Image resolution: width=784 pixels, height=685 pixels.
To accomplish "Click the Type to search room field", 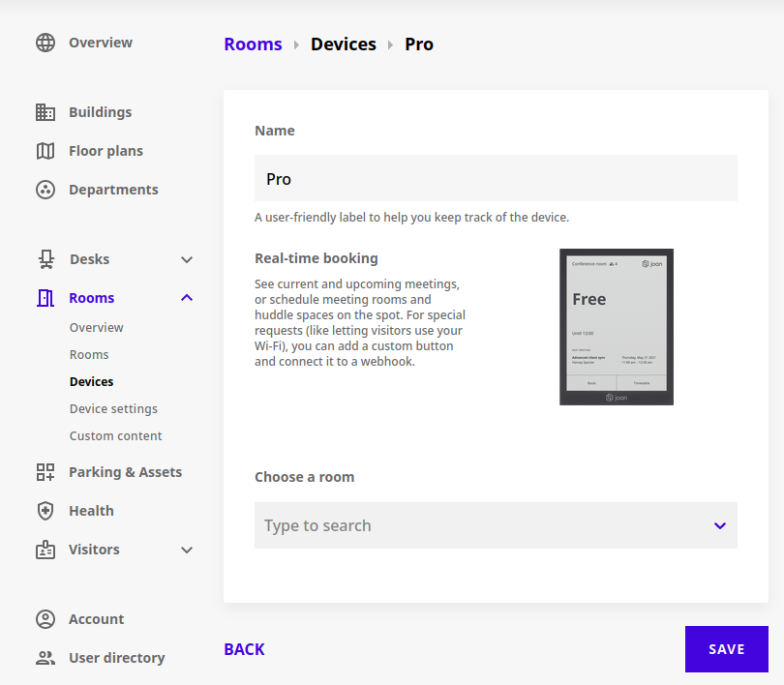I will [x=496, y=525].
